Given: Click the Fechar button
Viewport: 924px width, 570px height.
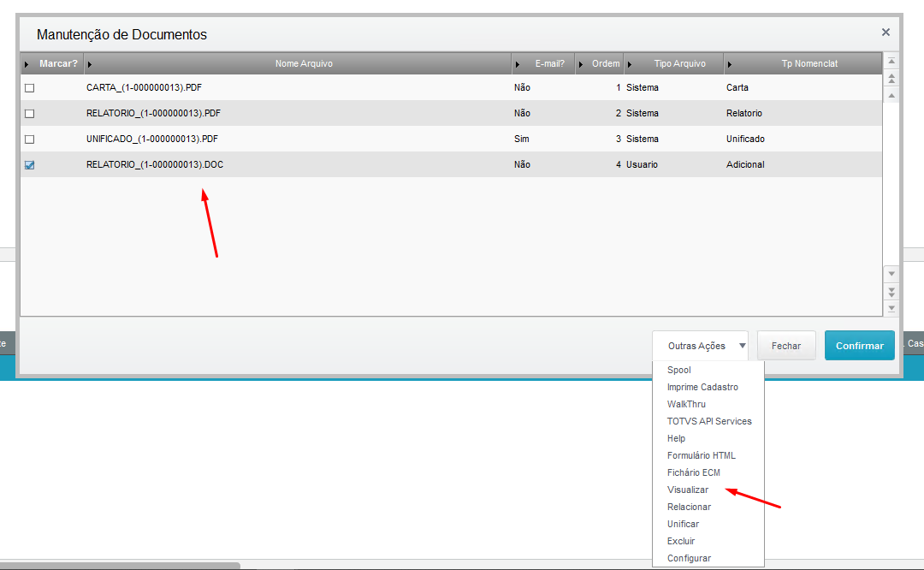Looking at the screenshot, I should click(785, 346).
